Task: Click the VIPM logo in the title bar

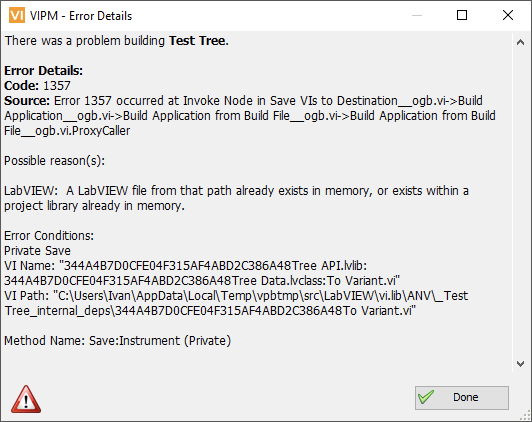Action: (17, 16)
